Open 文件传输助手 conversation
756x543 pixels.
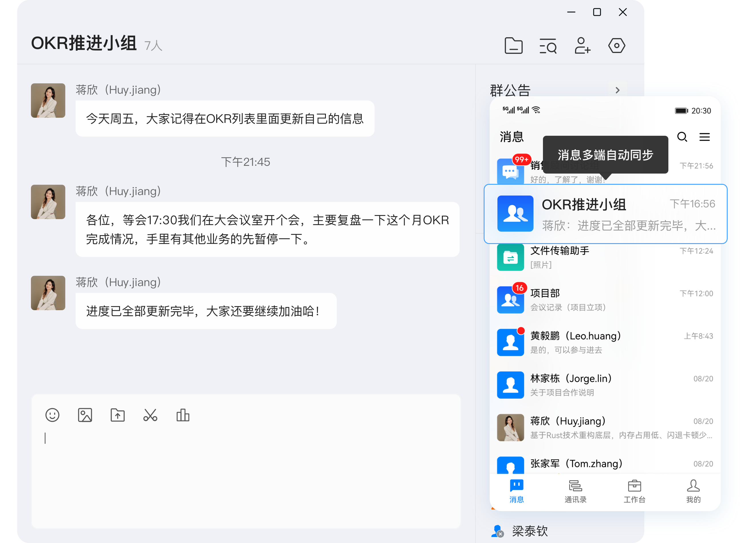(x=605, y=258)
